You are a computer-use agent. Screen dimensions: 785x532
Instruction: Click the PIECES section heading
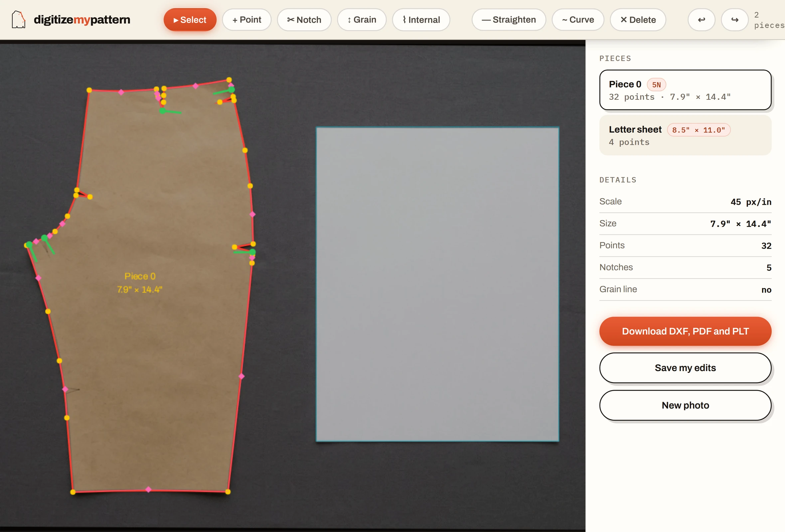tap(615, 59)
